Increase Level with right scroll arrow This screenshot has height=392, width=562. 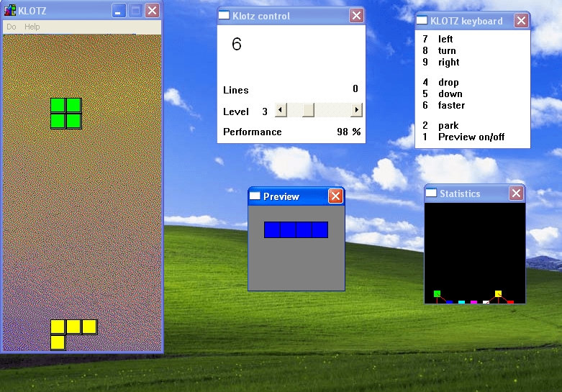pyautogui.click(x=356, y=110)
